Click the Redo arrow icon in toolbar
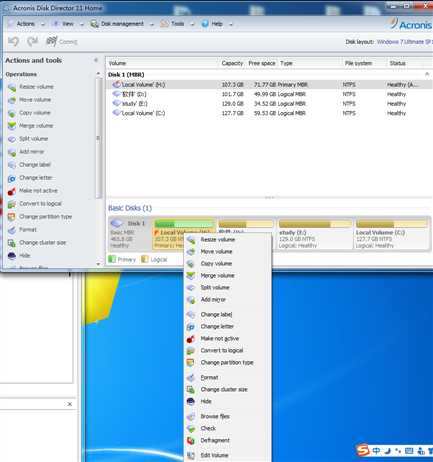The height and width of the screenshot is (462, 433). [32, 42]
